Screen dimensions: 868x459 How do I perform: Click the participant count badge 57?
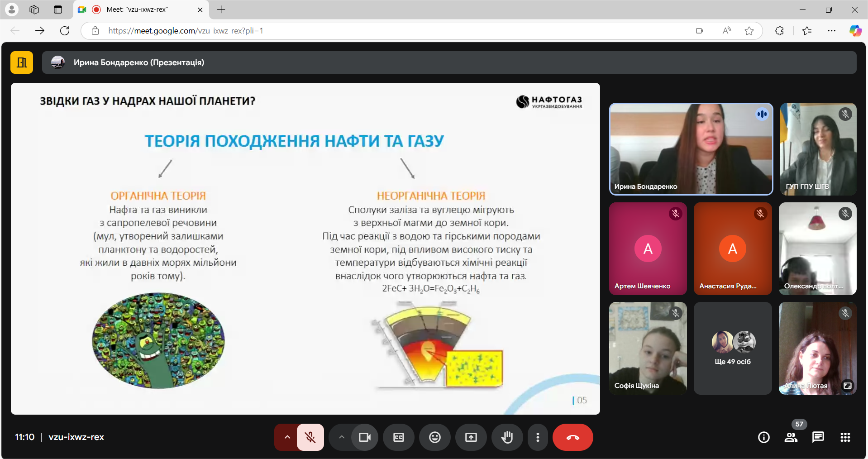point(799,424)
